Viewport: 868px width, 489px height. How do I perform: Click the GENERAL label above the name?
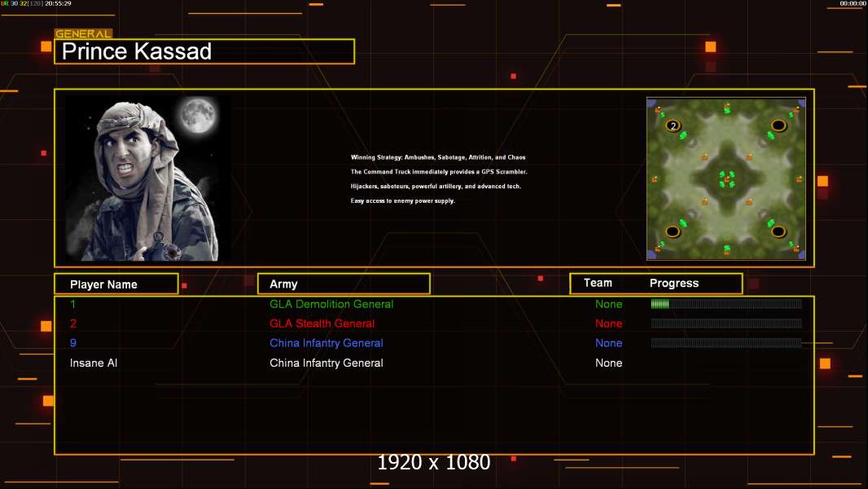pyautogui.click(x=83, y=33)
